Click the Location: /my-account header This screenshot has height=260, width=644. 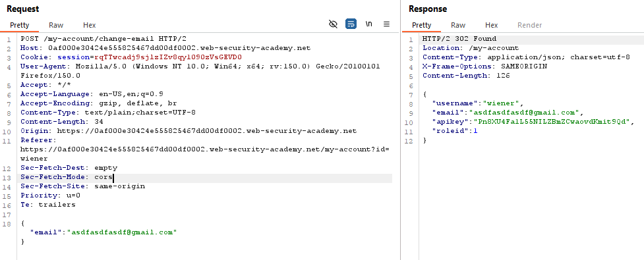(x=471, y=48)
